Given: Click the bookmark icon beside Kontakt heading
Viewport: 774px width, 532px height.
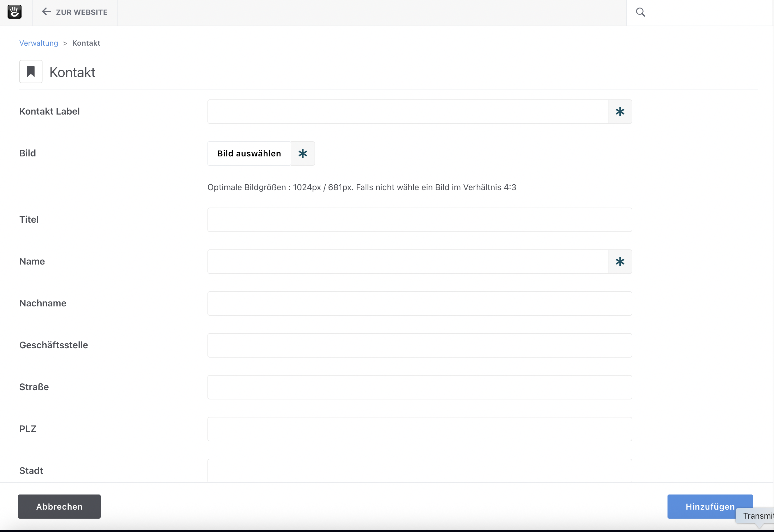Looking at the screenshot, I should click(x=31, y=71).
